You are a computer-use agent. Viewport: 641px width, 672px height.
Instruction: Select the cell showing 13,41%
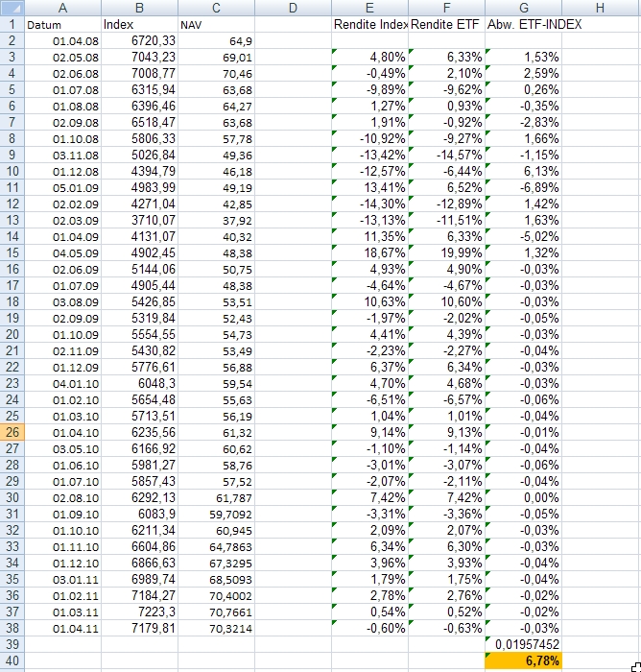[369, 187]
